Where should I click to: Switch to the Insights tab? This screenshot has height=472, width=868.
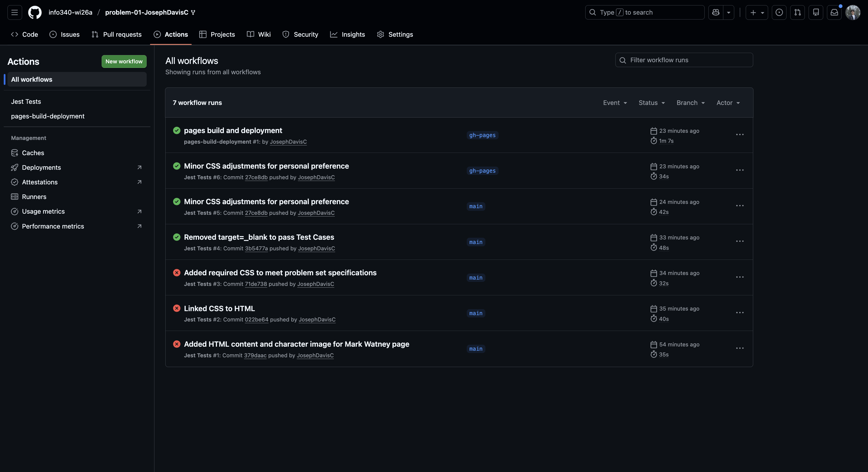click(x=347, y=34)
